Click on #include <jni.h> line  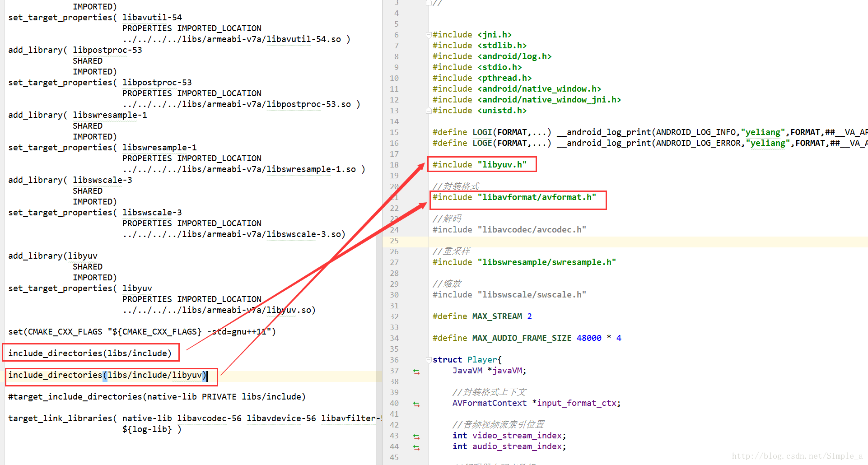[x=472, y=34]
